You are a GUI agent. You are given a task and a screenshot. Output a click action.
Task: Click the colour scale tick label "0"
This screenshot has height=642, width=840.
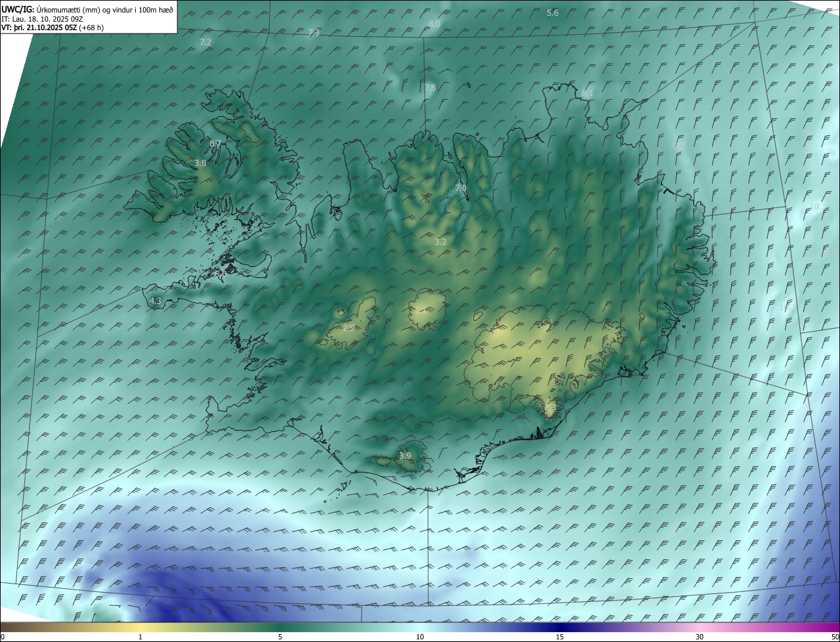pos(3,637)
